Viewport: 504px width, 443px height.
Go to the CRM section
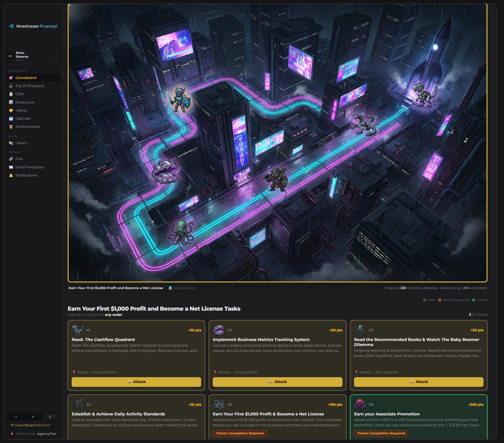click(33, 94)
